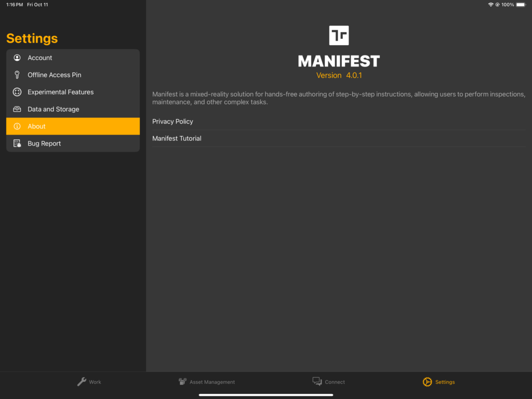Select the About row label

click(36, 126)
